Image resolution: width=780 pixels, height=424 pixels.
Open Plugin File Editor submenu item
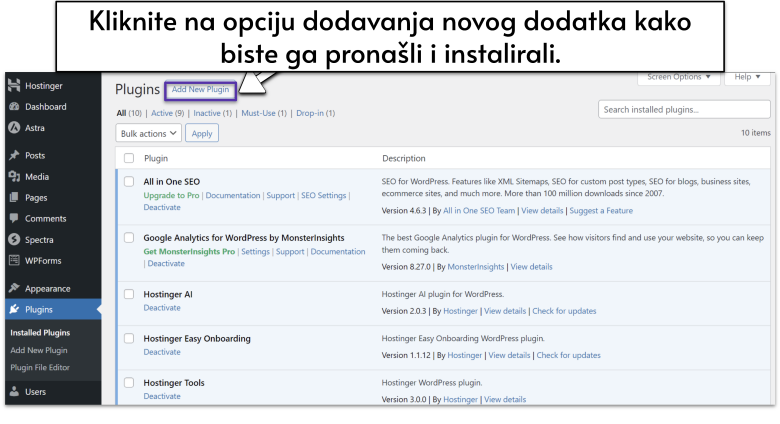[x=40, y=367]
